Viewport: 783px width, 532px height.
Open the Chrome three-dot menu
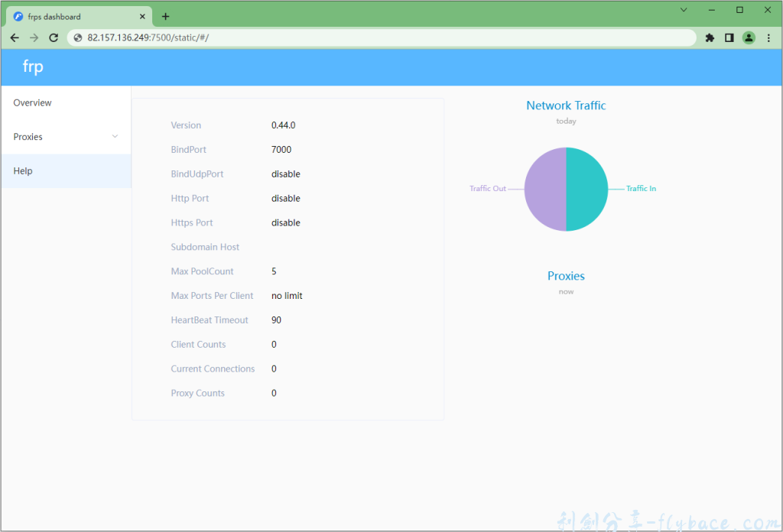[768, 37]
